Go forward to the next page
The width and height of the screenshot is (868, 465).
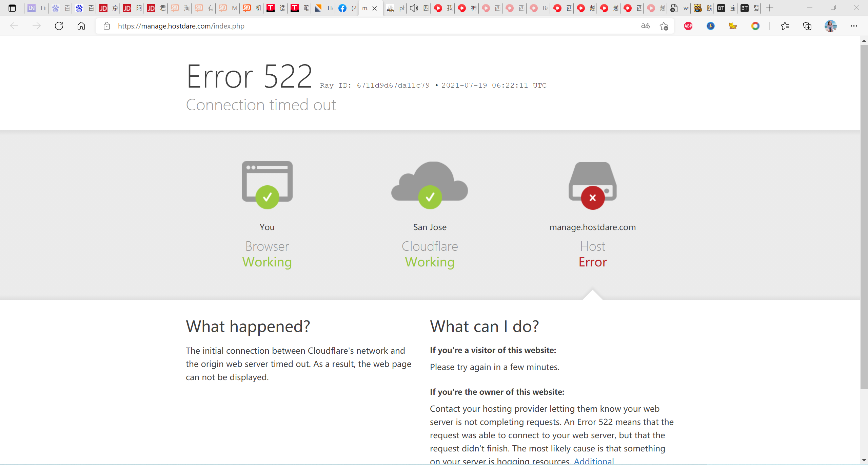click(x=37, y=26)
